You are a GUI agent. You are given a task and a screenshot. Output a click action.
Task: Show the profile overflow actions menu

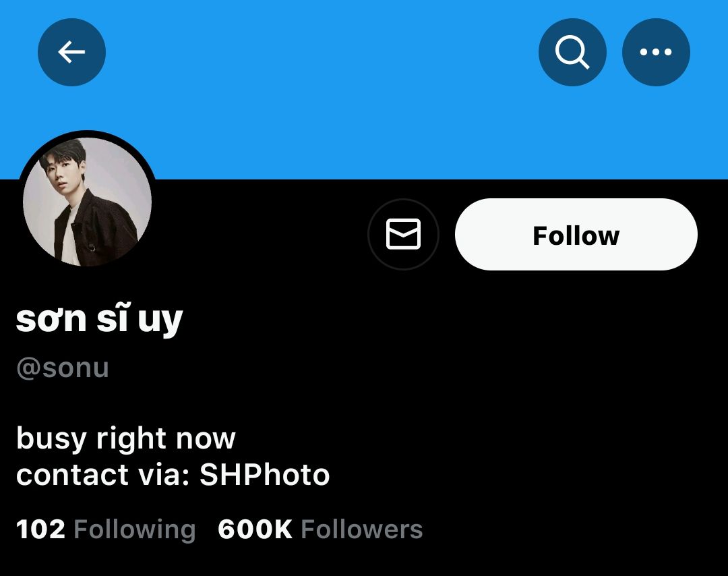[x=656, y=52]
